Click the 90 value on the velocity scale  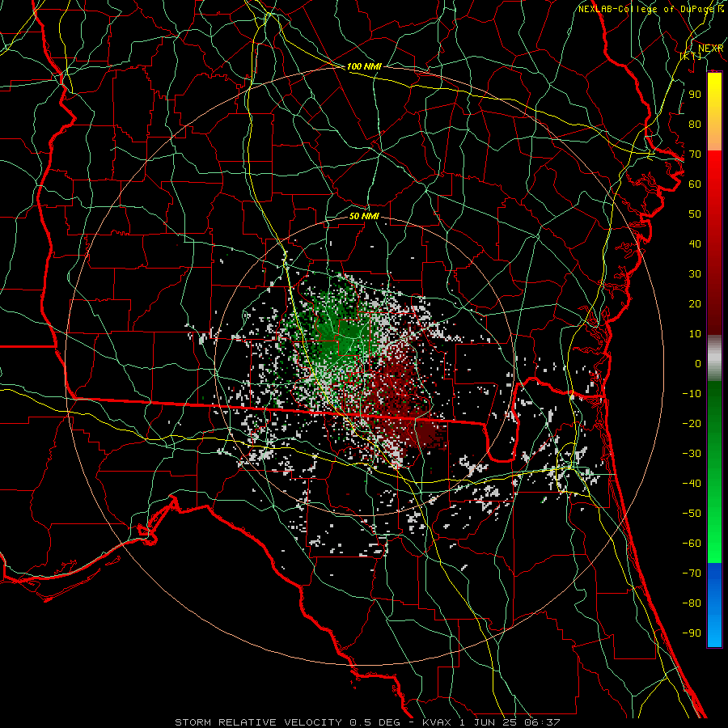(x=695, y=95)
